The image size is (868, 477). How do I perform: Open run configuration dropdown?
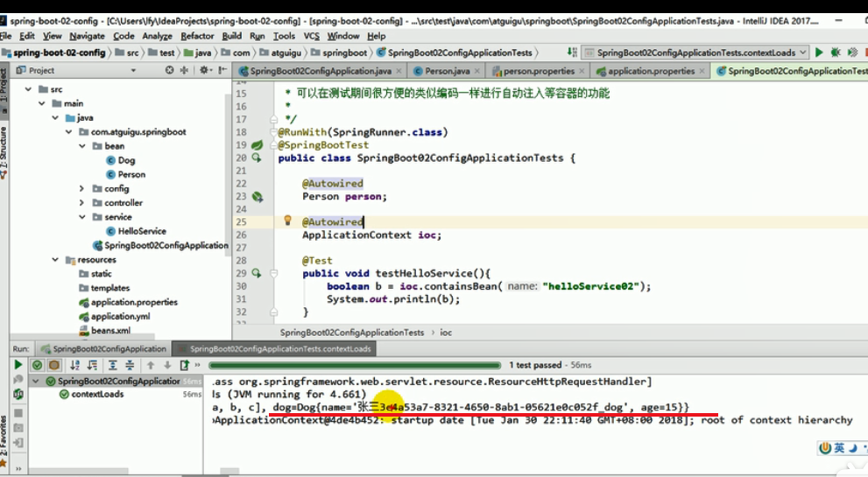tap(695, 53)
